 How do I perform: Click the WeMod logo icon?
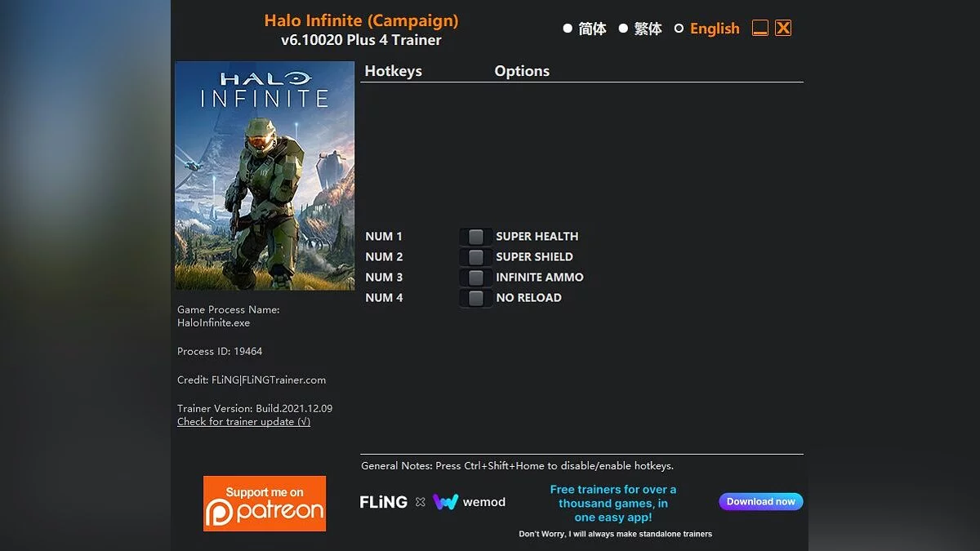(445, 502)
